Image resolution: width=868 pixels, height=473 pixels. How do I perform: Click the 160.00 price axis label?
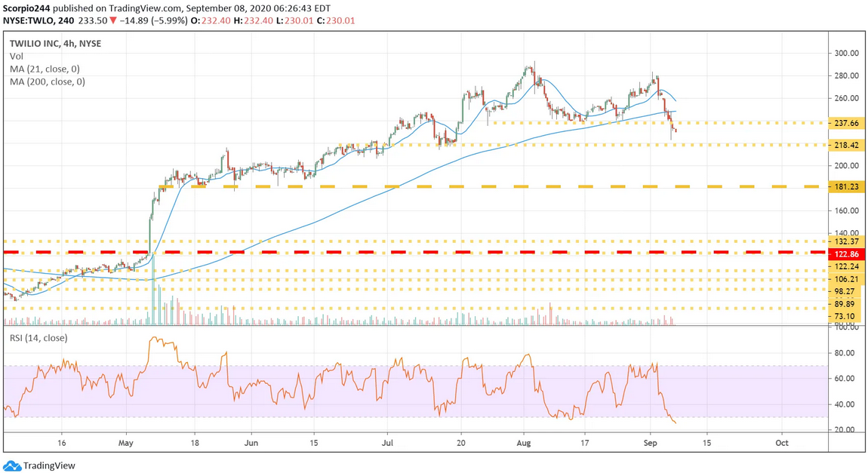point(846,210)
